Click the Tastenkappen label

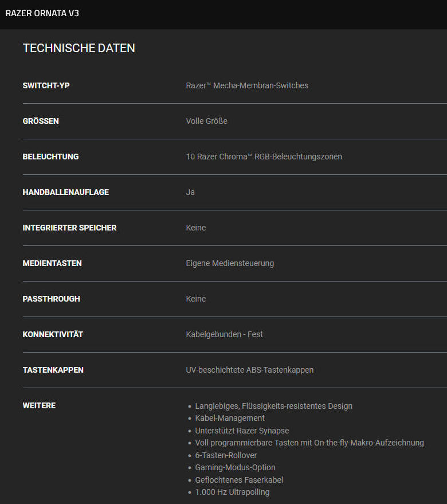click(53, 370)
